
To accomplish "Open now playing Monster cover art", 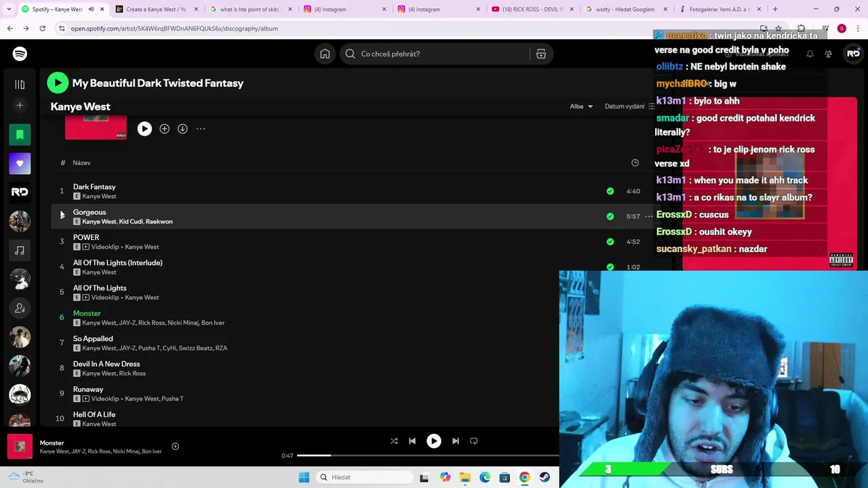I will 20,447.
